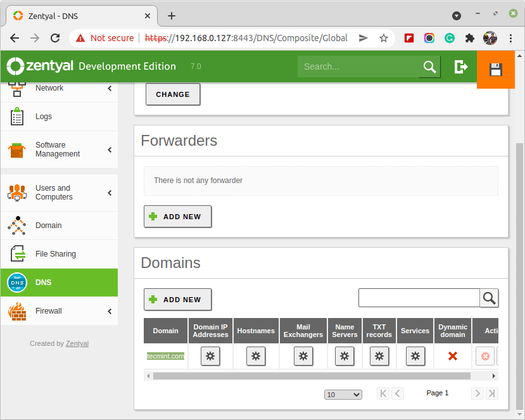Click the Page 1 label
Screen dimensions: 525x420
pos(437,393)
